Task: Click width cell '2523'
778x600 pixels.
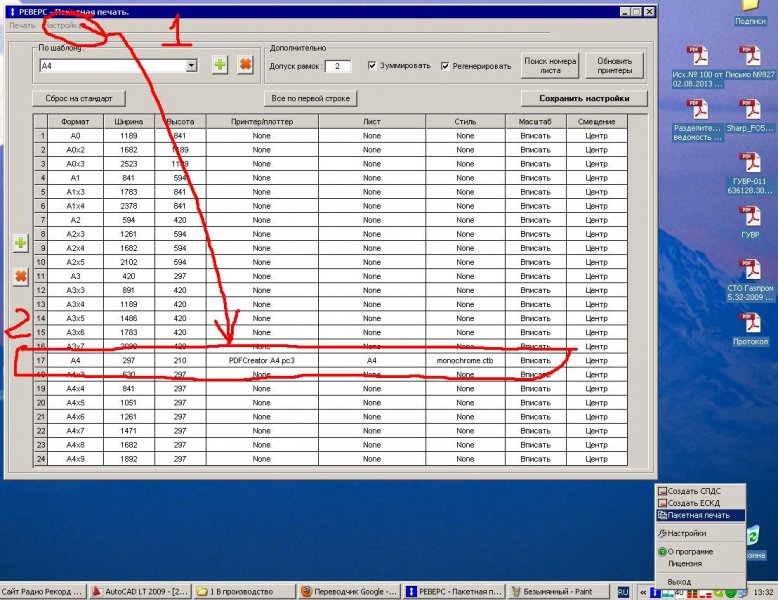Action: (129, 164)
